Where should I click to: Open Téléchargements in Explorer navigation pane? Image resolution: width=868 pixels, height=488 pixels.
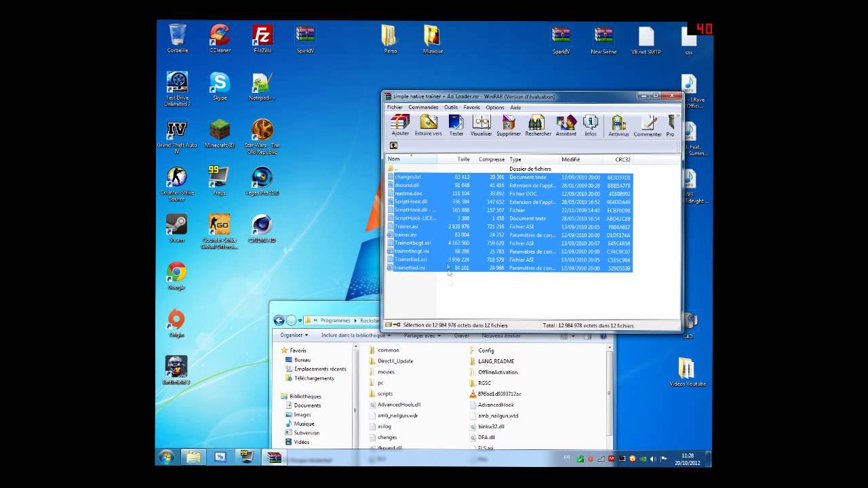point(314,378)
